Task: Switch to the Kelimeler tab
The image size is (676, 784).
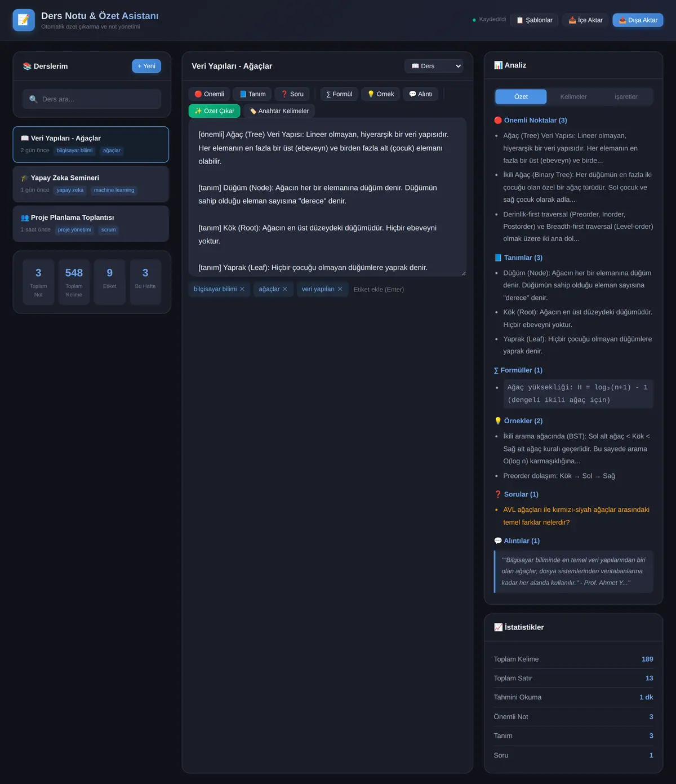Action: (573, 97)
